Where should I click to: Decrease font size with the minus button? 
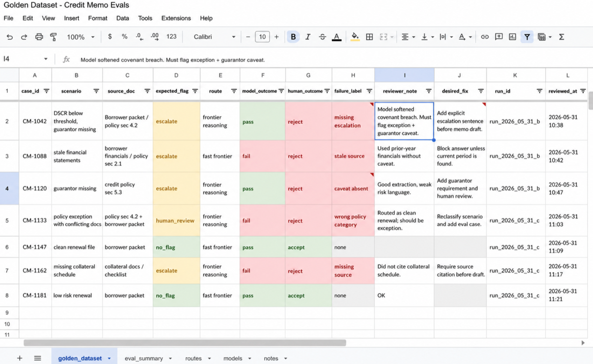(248, 37)
